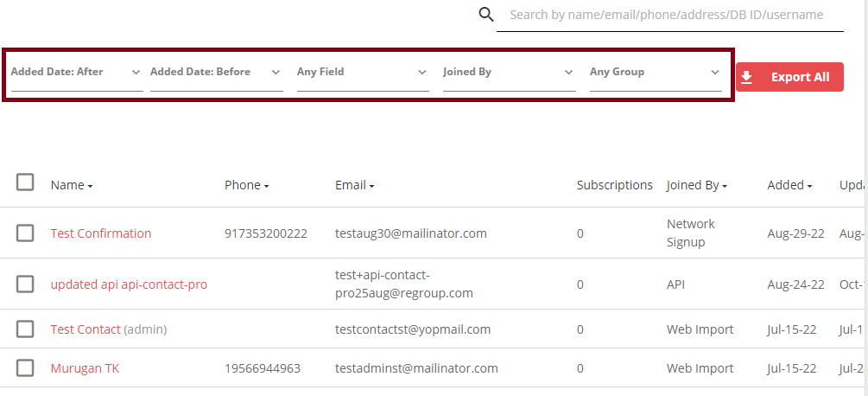
Task: Open the Test Contact name link
Action: click(86, 329)
